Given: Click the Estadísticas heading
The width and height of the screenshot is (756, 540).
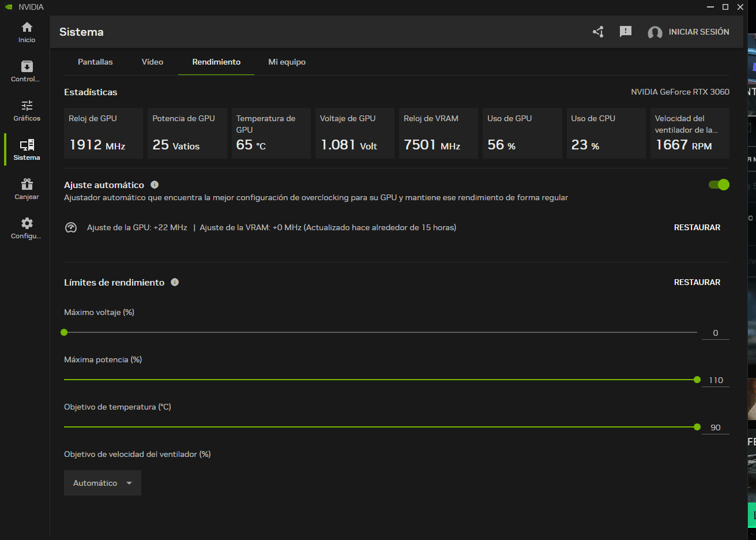Looking at the screenshot, I should (x=91, y=92).
